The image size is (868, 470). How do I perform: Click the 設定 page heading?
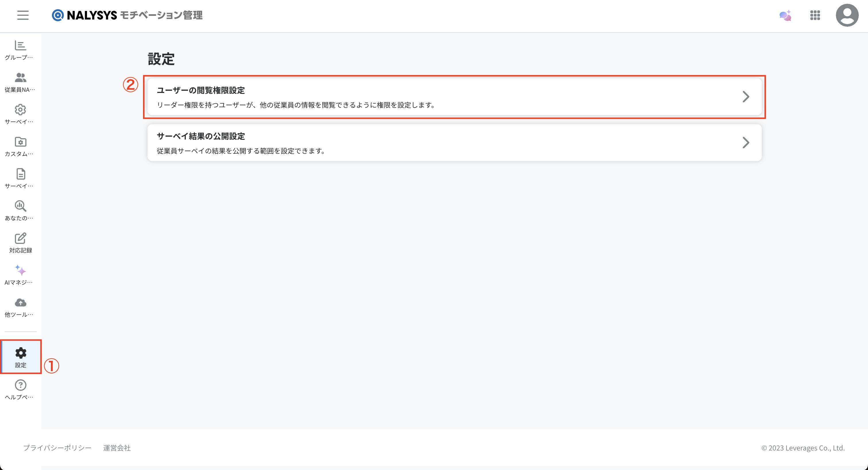click(161, 59)
